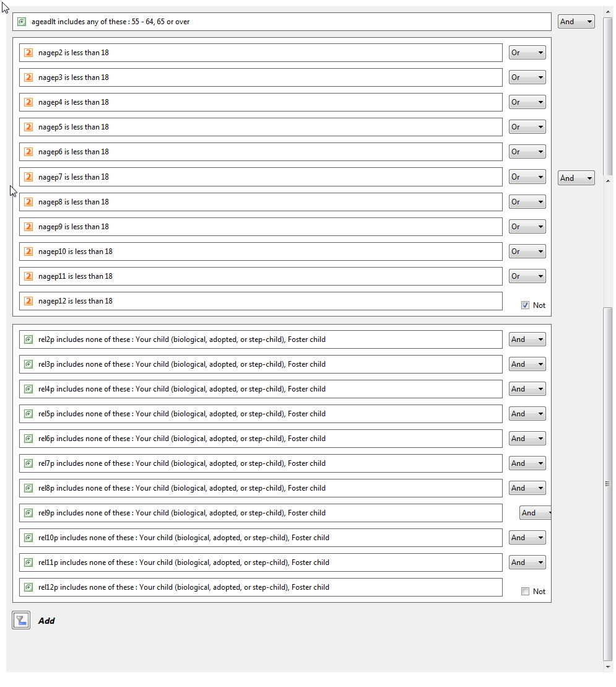Open the And dropdown for rel9p
This screenshot has height=687, width=616.
535,513
